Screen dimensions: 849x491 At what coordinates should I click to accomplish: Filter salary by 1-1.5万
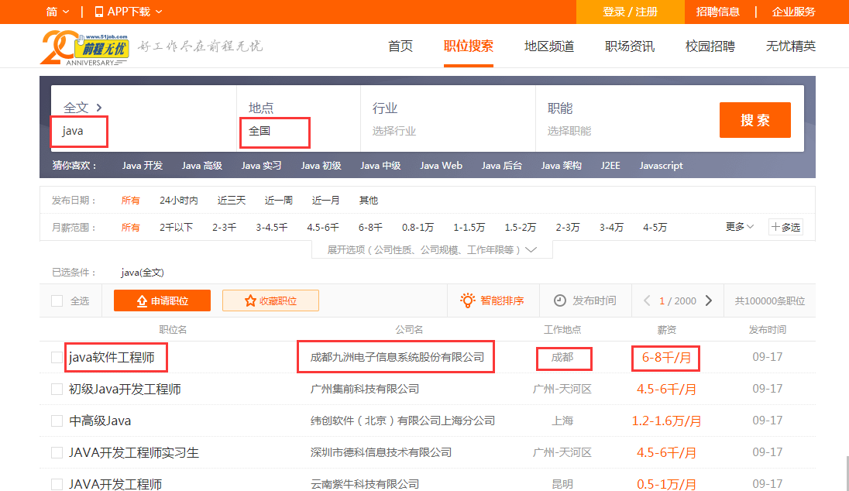[x=469, y=227]
